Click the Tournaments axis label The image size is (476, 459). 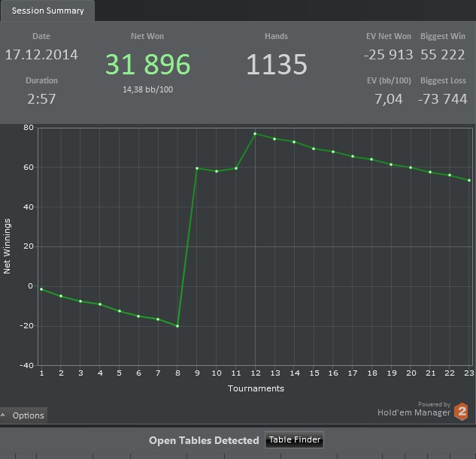pyautogui.click(x=256, y=388)
